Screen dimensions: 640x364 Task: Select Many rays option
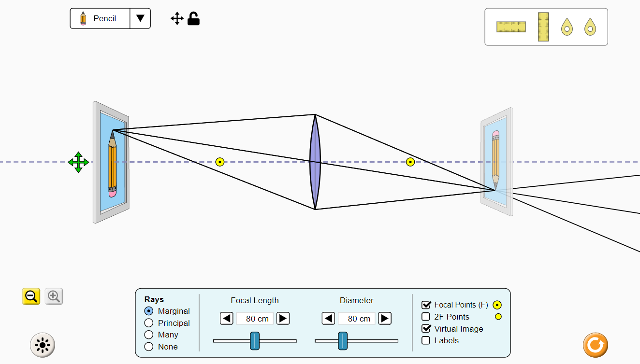click(x=161, y=335)
